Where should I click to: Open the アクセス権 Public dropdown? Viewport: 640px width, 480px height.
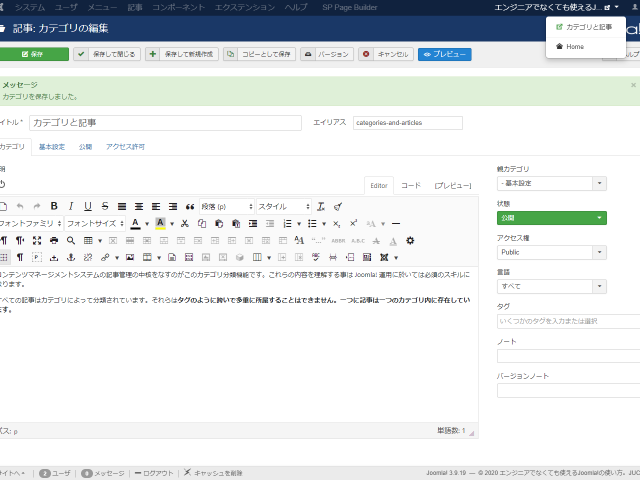click(x=551, y=252)
